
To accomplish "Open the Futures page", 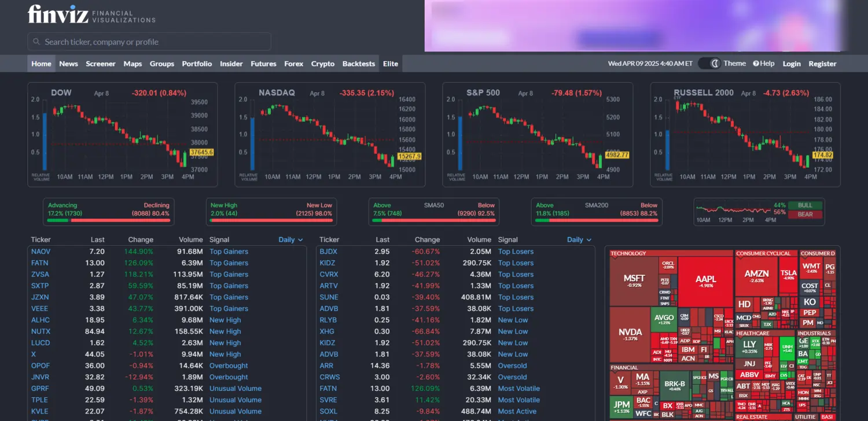I will tap(263, 64).
